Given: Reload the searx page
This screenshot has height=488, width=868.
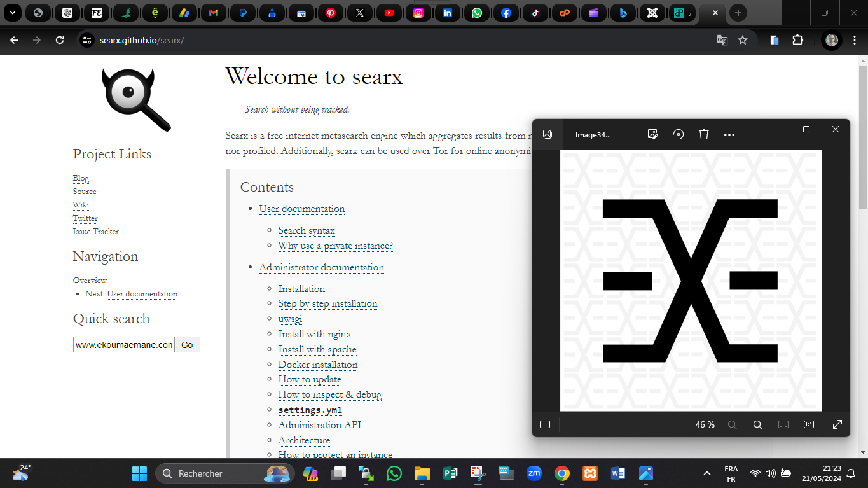Looking at the screenshot, I should tap(60, 40).
